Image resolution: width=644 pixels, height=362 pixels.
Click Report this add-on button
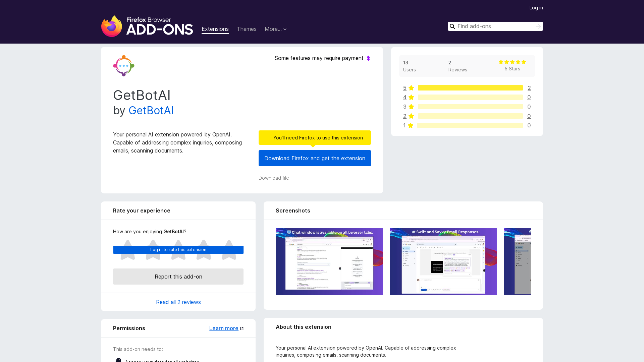coord(178,277)
